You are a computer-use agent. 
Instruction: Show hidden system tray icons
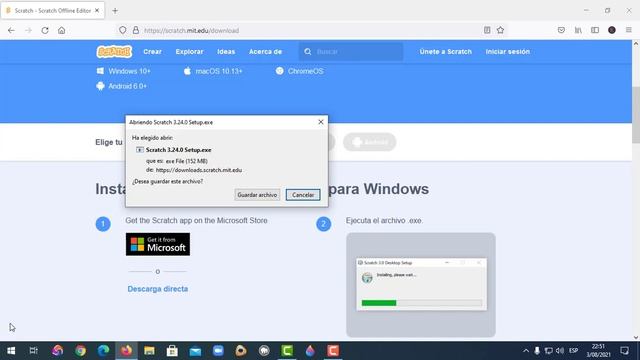526,351
